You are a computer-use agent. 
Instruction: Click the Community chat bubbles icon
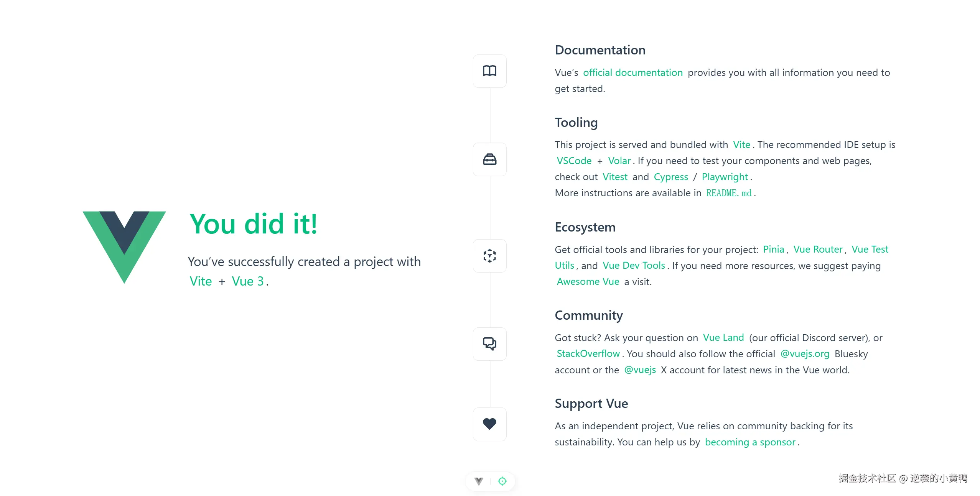click(x=489, y=344)
